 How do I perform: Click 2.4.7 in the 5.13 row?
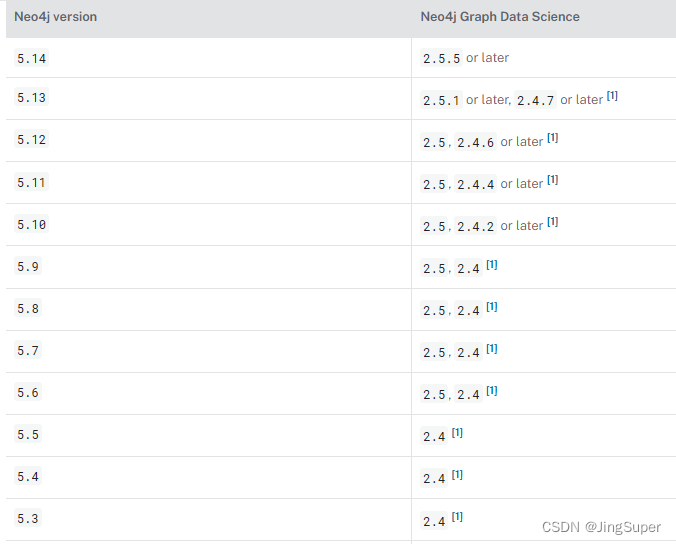[535, 100]
